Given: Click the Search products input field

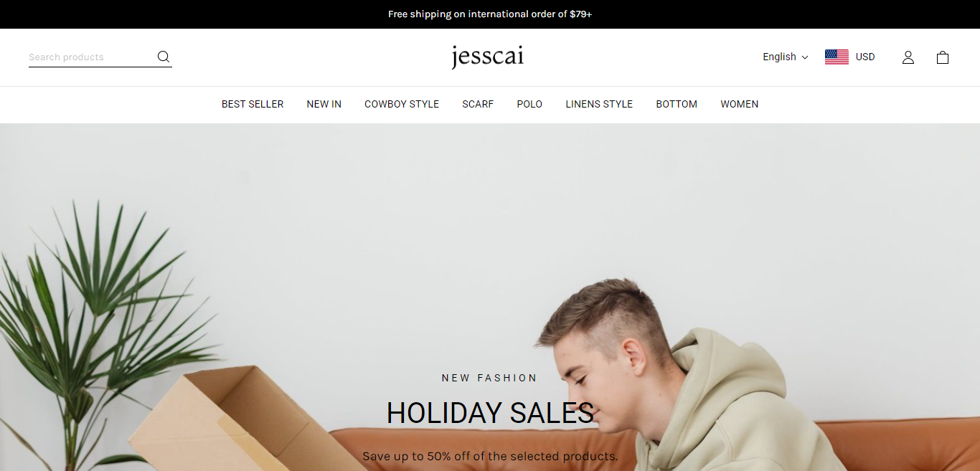Looking at the screenshot, I should point(91,57).
